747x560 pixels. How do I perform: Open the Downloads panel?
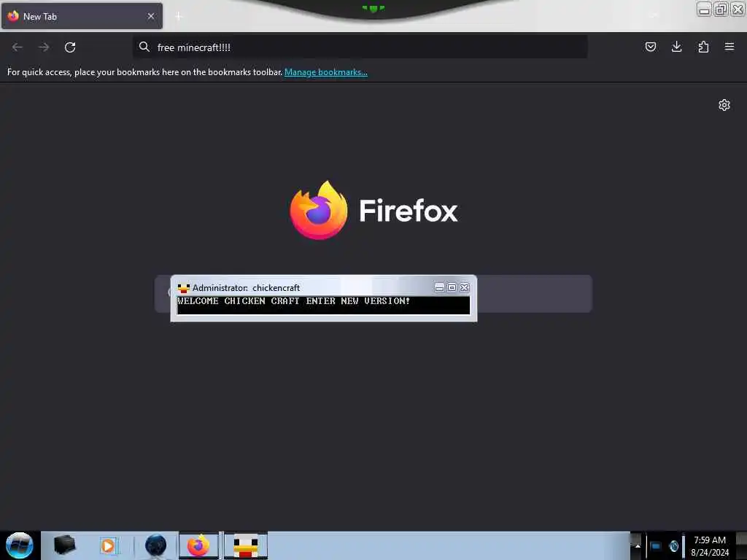[676, 47]
